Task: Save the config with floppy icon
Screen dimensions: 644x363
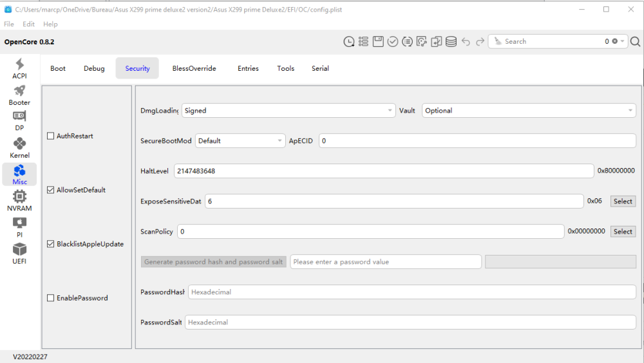Action: coord(378,41)
